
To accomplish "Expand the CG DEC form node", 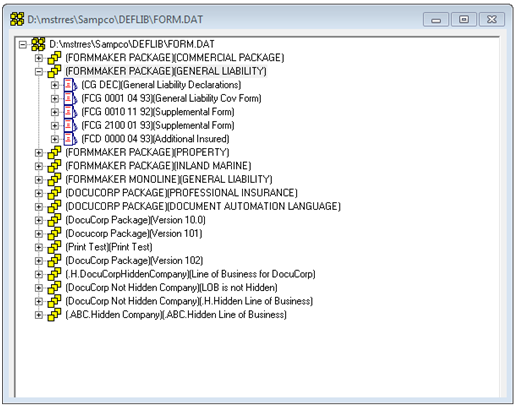I will 55,85.
